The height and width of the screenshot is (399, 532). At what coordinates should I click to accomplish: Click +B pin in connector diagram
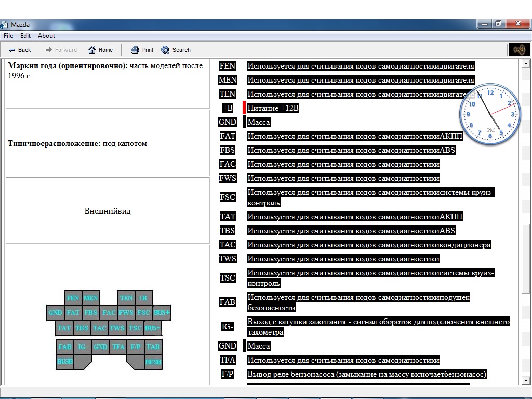tap(144, 298)
